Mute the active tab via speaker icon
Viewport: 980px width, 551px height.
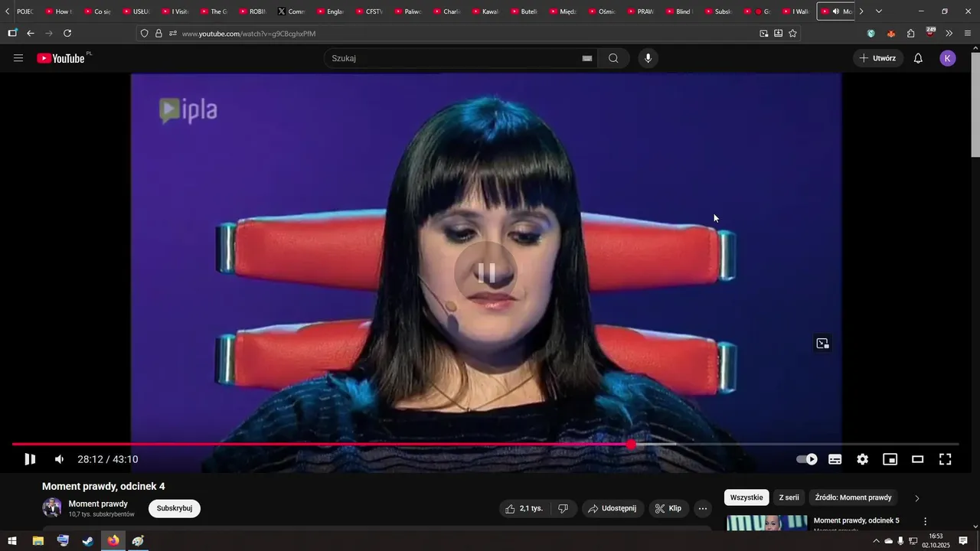(x=835, y=11)
